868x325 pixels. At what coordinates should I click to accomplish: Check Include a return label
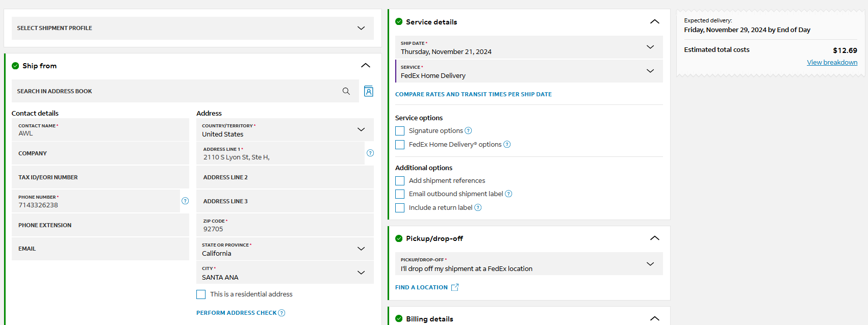tap(400, 208)
